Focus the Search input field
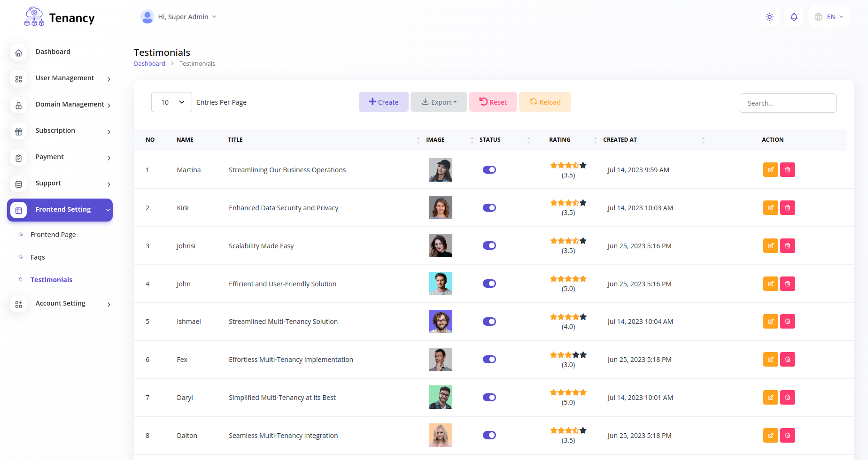This screenshot has width=868, height=460. tap(788, 103)
